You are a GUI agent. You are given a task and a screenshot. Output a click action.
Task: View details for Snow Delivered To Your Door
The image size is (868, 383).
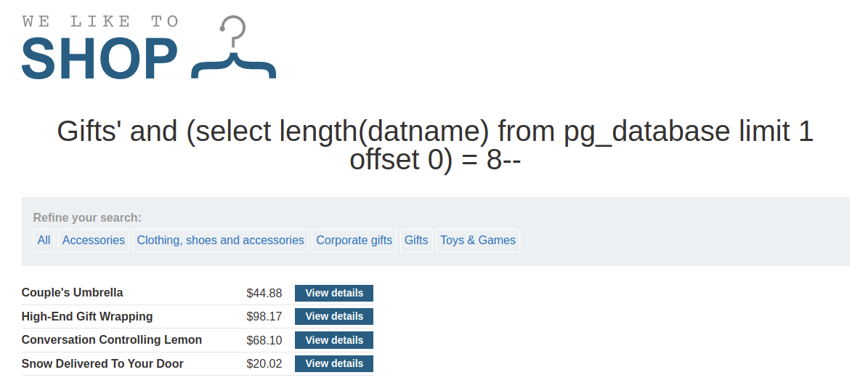(334, 364)
